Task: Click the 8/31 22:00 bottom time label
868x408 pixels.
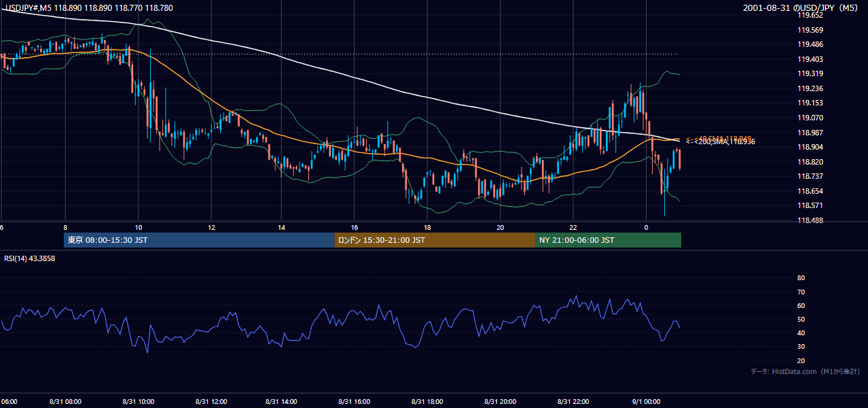Action: [573, 402]
